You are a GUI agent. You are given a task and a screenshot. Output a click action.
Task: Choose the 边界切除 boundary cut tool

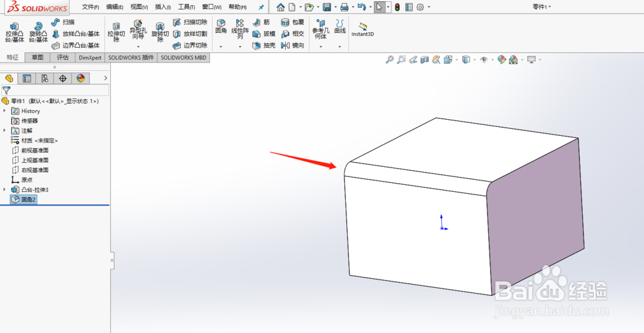tap(190, 45)
